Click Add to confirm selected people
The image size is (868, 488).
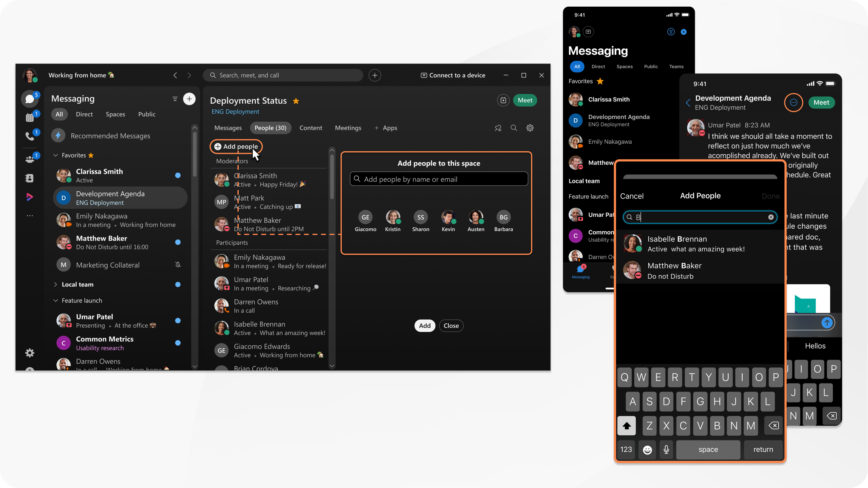(x=424, y=325)
